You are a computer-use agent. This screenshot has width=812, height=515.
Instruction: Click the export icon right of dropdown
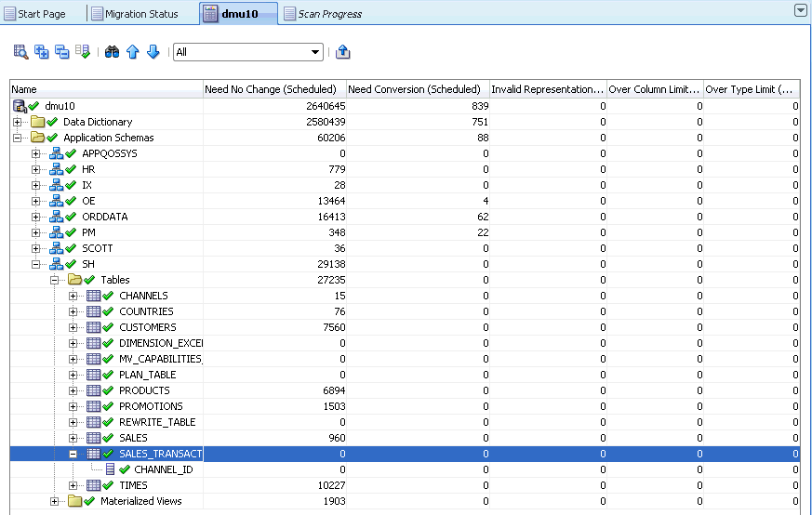pyautogui.click(x=342, y=52)
